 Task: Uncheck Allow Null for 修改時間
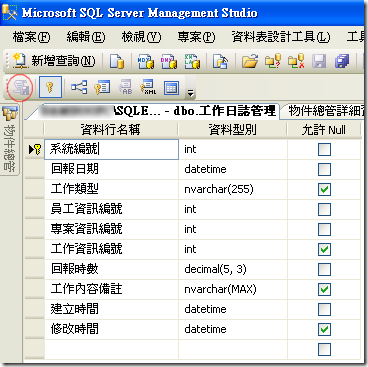point(324,329)
